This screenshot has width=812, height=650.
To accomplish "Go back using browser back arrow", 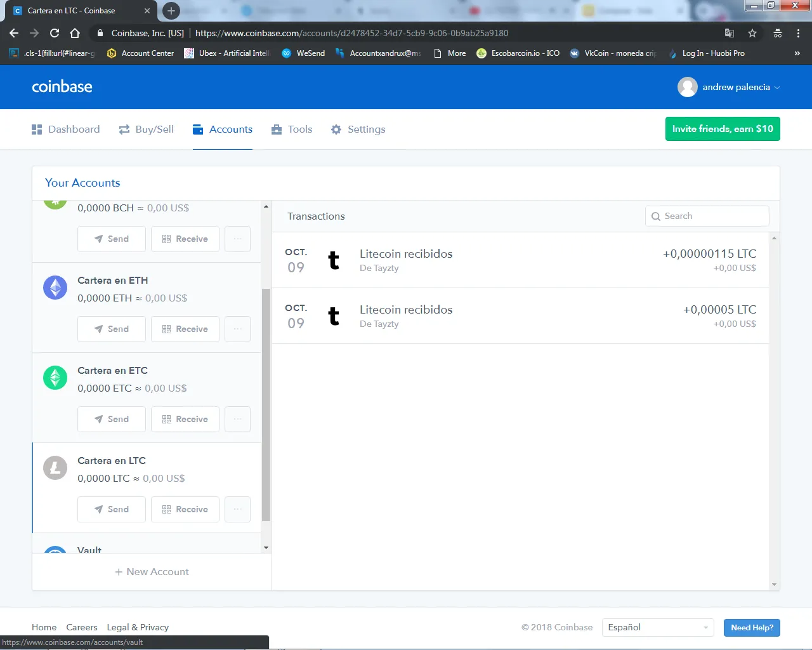I will tap(14, 33).
